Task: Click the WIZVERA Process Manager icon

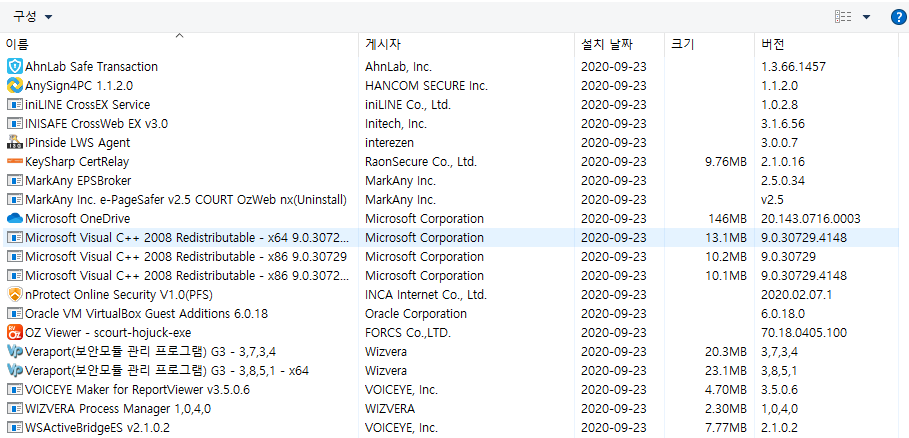Action: [14, 409]
